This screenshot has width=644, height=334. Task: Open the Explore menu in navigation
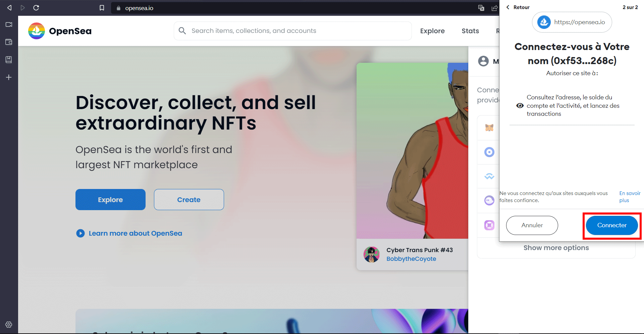pos(432,31)
